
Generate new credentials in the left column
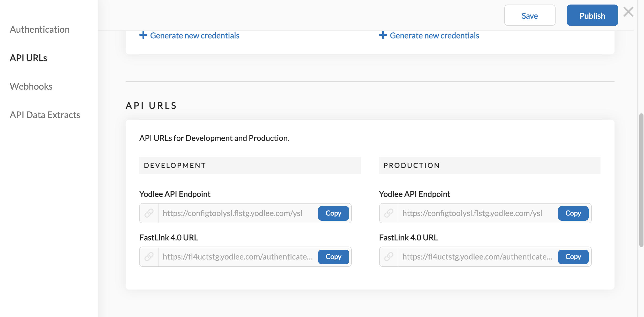click(x=195, y=35)
